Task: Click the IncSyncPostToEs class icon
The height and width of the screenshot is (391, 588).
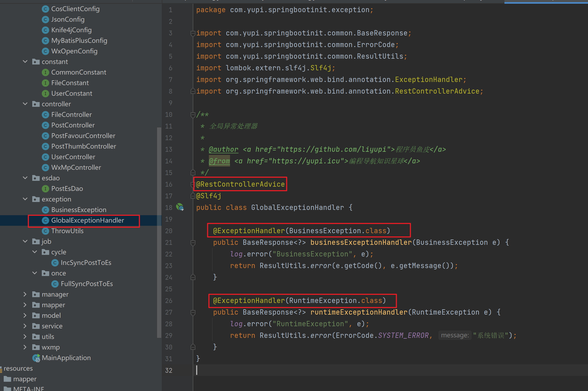Action: [x=55, y=263]
